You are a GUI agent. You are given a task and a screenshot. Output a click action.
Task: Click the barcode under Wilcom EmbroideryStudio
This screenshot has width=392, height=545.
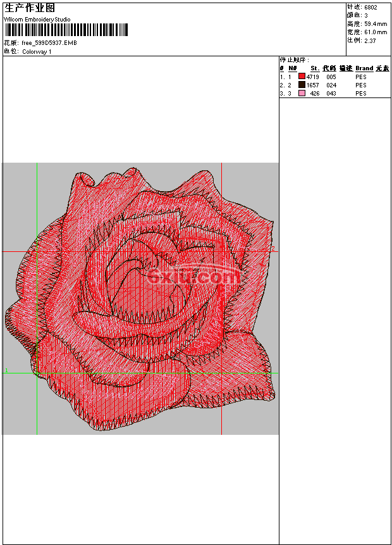point(66,30)
